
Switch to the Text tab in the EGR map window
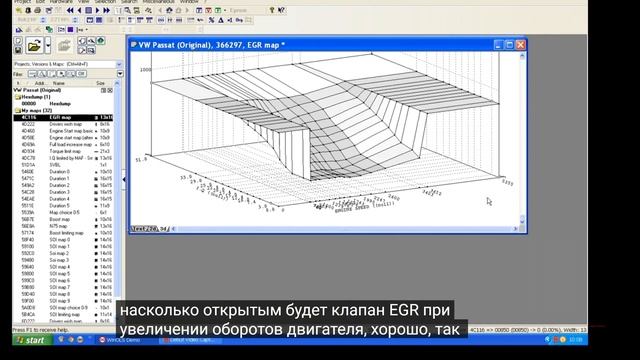pyautogui.click(x=138, y=229)
